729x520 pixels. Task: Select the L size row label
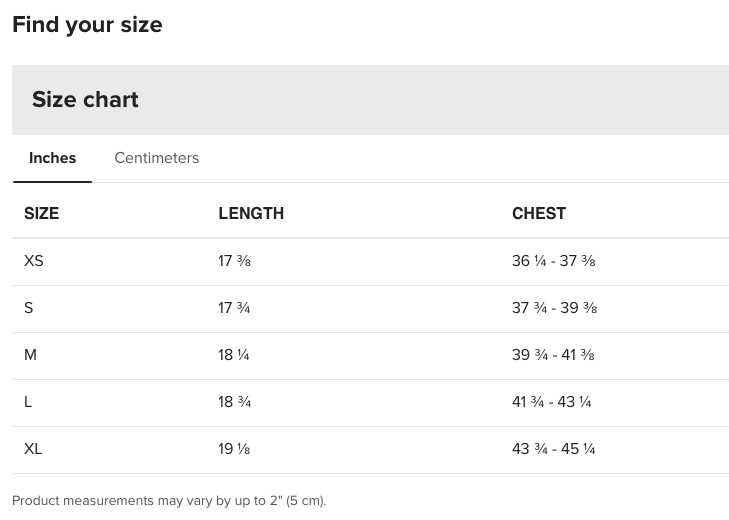pos(28,402)
